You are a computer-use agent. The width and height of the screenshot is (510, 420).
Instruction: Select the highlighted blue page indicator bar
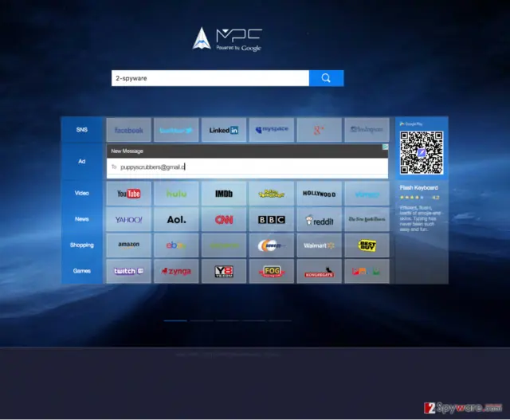tap(175, 320)
